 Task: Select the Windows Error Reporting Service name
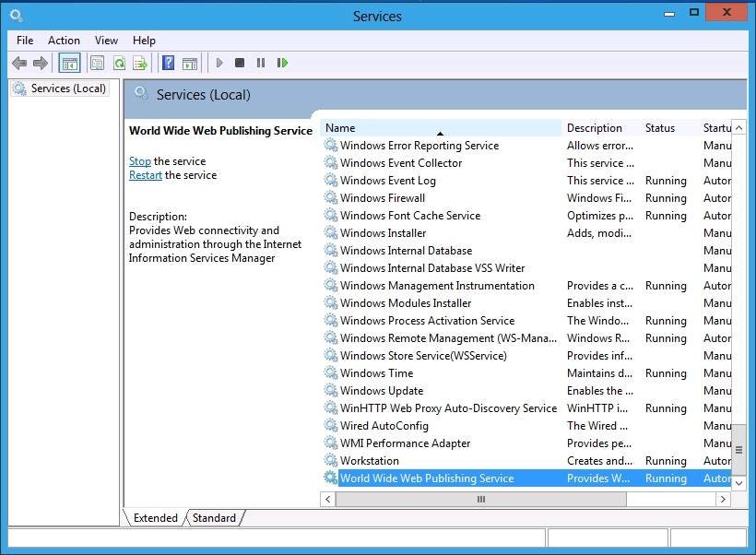[x=419, y=145]
